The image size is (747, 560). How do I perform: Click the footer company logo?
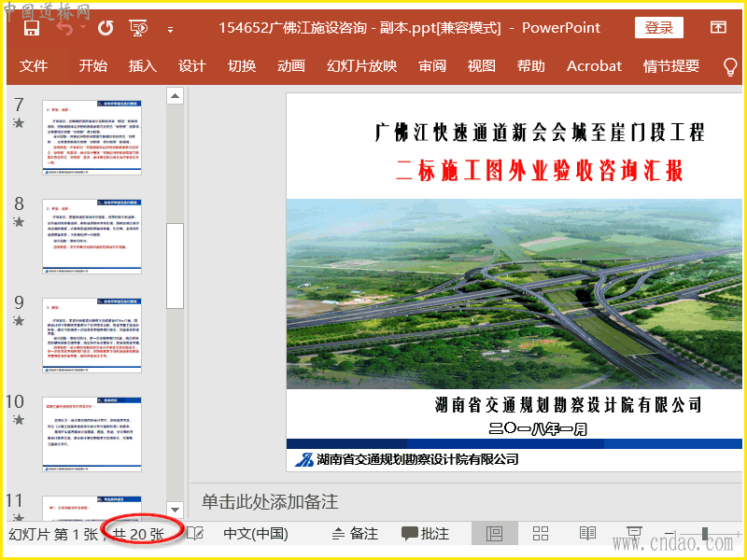pos(304,459)
